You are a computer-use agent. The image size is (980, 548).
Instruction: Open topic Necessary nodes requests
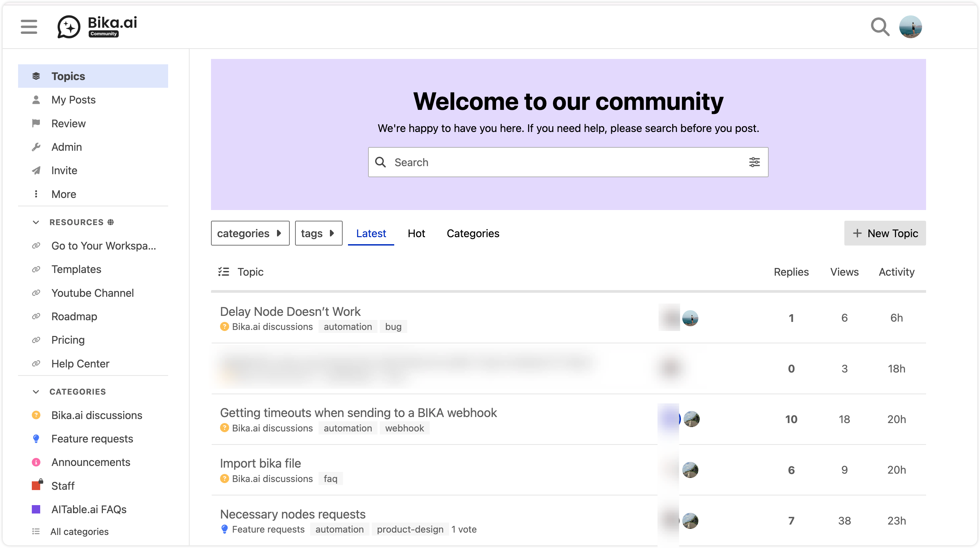tap(293, 514)
